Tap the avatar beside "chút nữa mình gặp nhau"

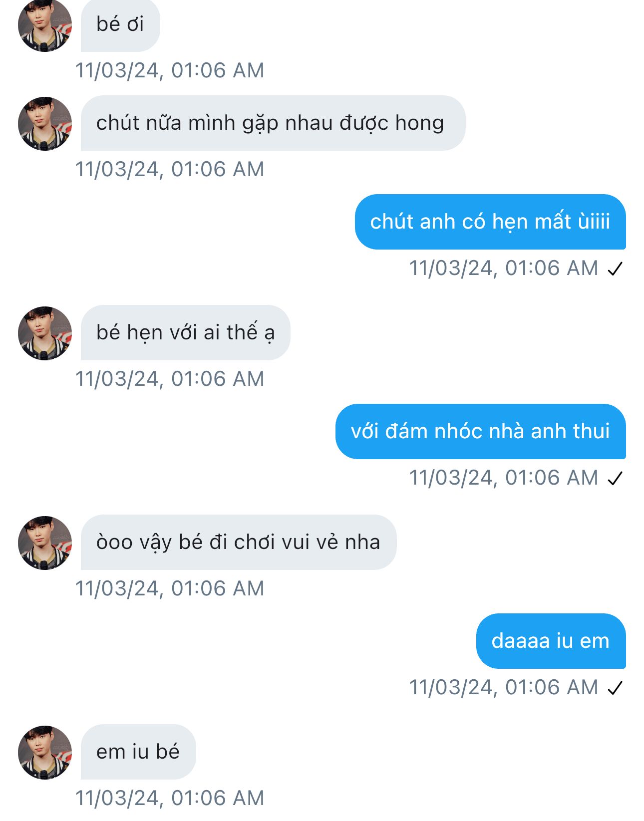(x=45, y=123)
